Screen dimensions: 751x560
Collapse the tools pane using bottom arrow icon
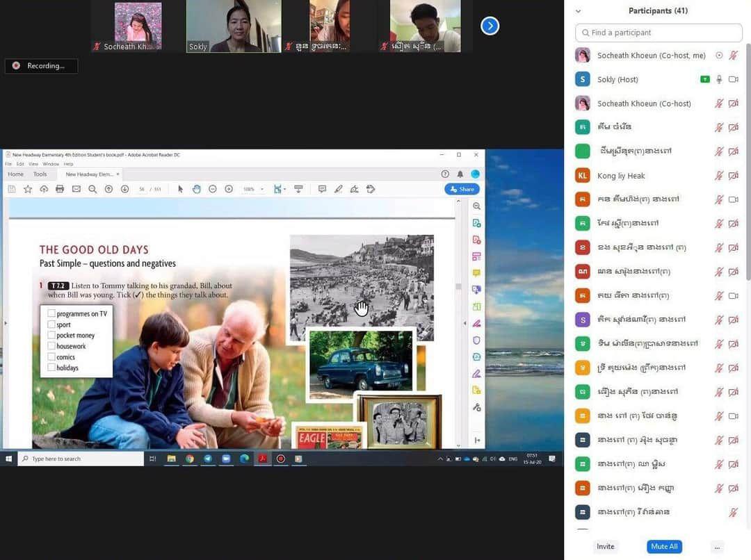pyautogui.click(x=477, y=440)
